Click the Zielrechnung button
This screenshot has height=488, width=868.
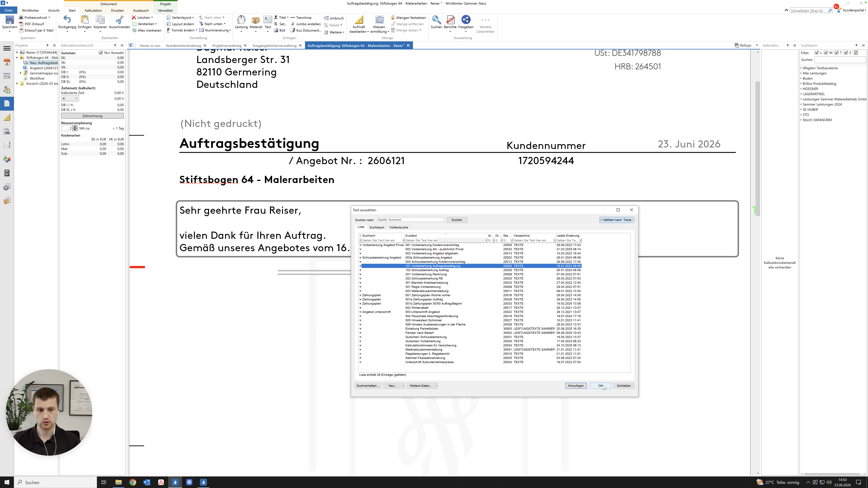pyautogui.click(x=92, y=116)
